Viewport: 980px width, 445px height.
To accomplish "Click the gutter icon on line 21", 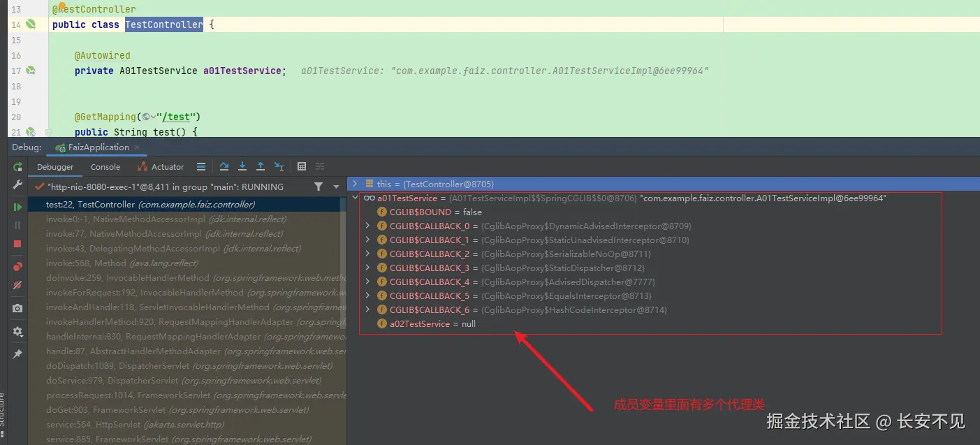I will point(31,132).
